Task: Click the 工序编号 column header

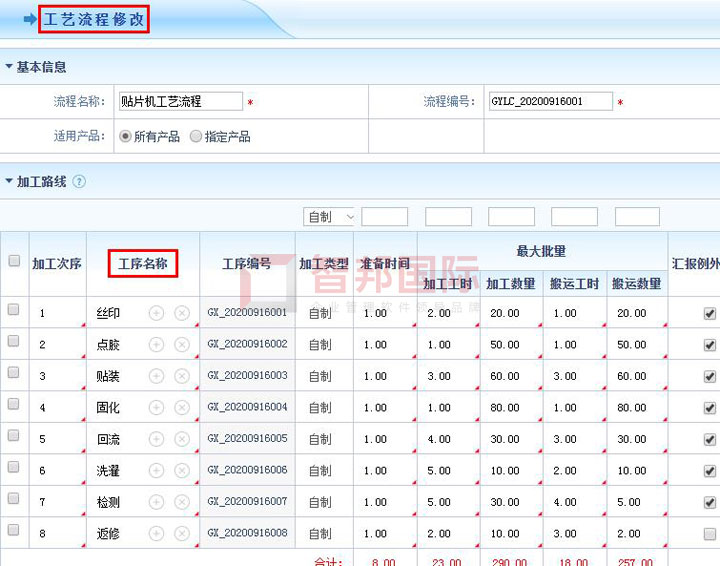Action: tap(246, 264)
